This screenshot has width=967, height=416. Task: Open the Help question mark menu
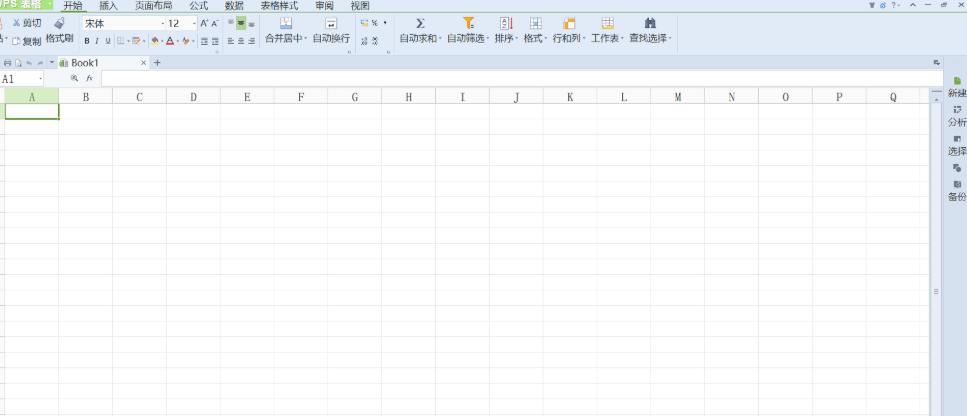[893, 4]
